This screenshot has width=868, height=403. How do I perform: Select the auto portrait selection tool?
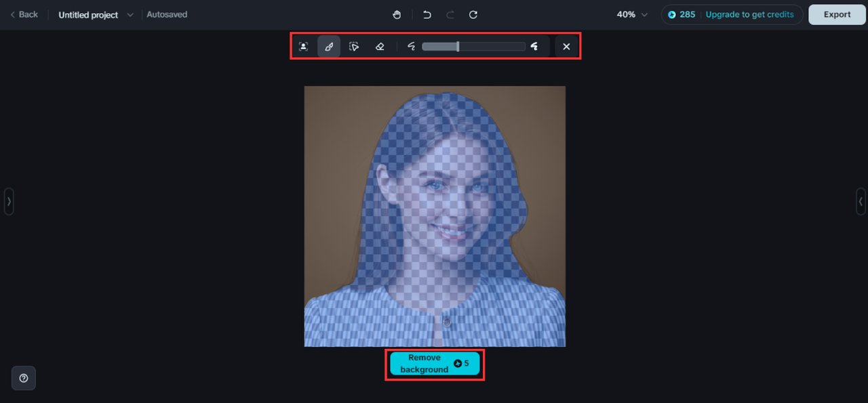tap(303, 47)
